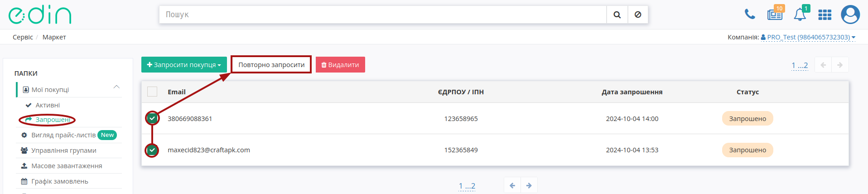Toggle the select-all checkbox in table header
The height and width of the screenshot is (194, 868).
(x=152, y=92)
